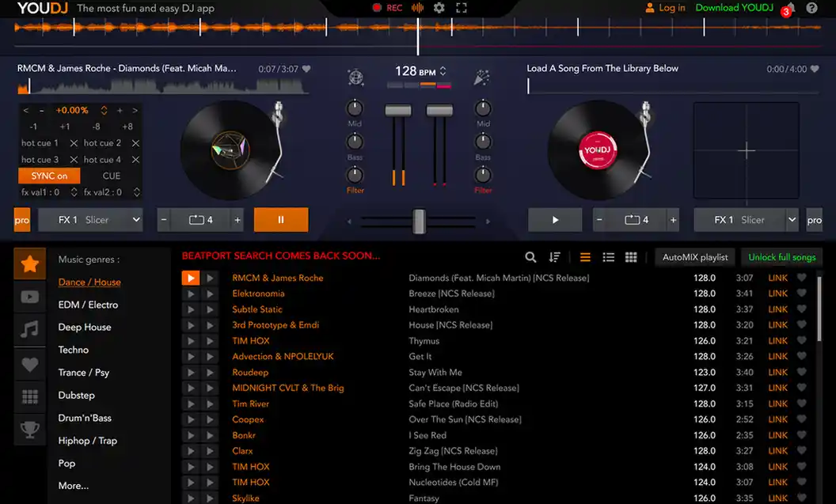This screenshot has height=504, width=836.
Task: Open the YouTube video sidebar tab
Action: (30, 297)
